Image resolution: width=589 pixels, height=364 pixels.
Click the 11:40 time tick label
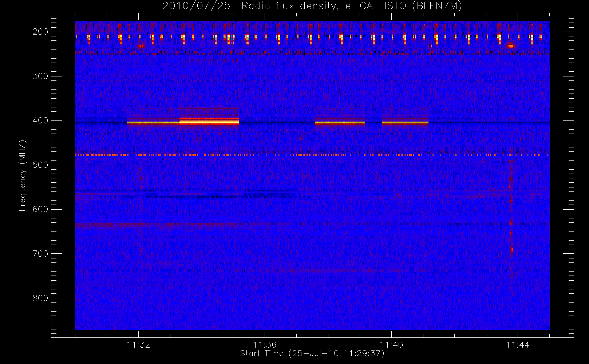(391, 345)
